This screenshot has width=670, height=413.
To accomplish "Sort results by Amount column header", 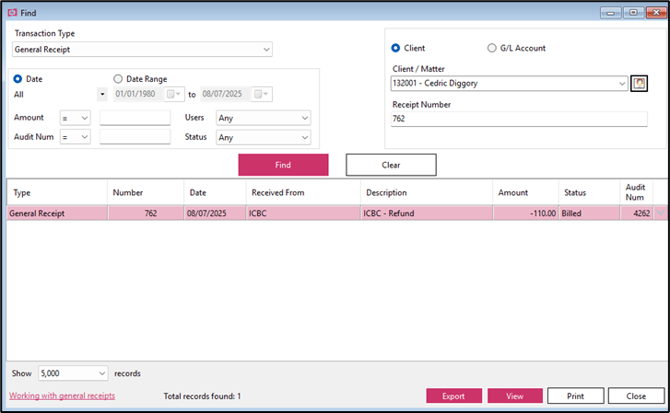I will coord(524,192).
